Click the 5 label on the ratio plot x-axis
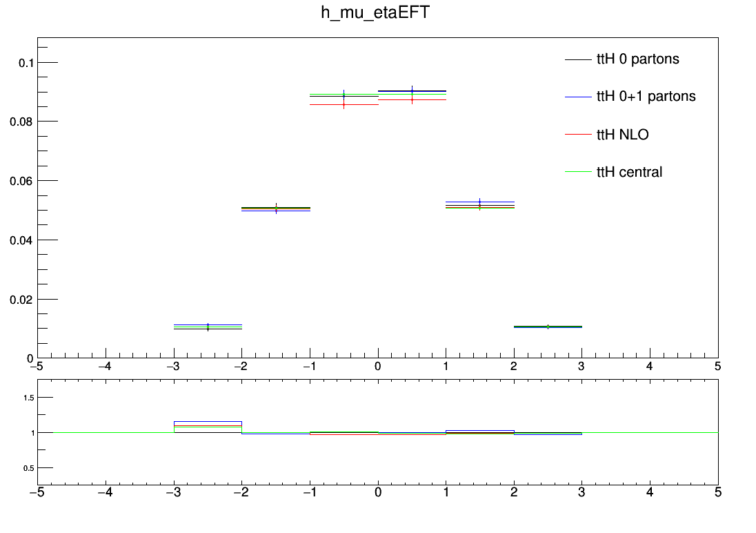 [718, 492]
